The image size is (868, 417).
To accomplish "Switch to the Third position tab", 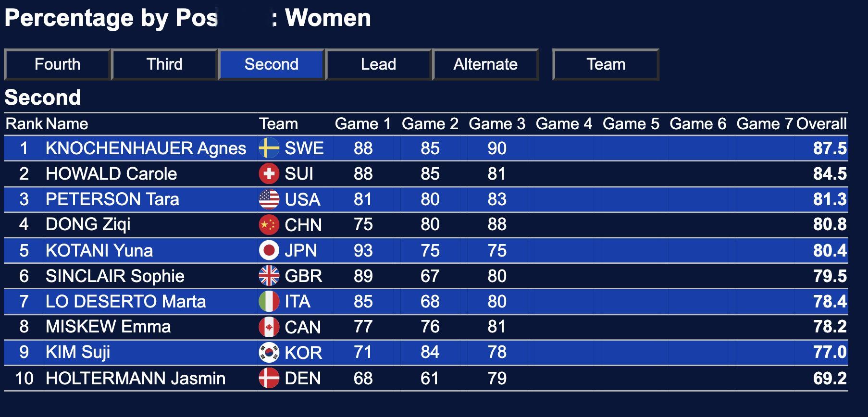I will (x=164, y=64).
